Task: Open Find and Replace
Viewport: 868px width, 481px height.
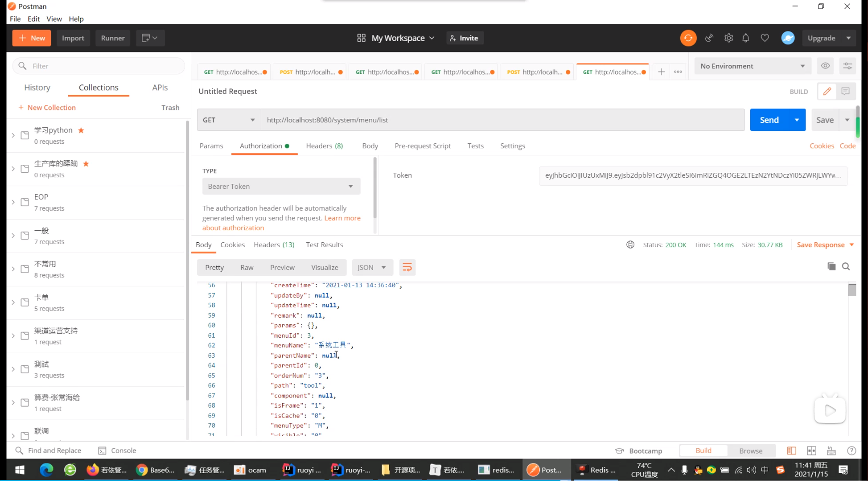Action: (48, 451)
